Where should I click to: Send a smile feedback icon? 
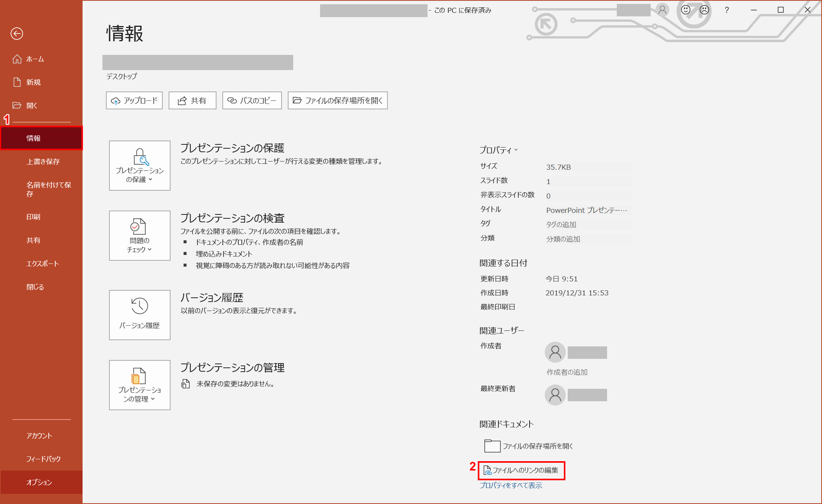(x=685, y=10)
